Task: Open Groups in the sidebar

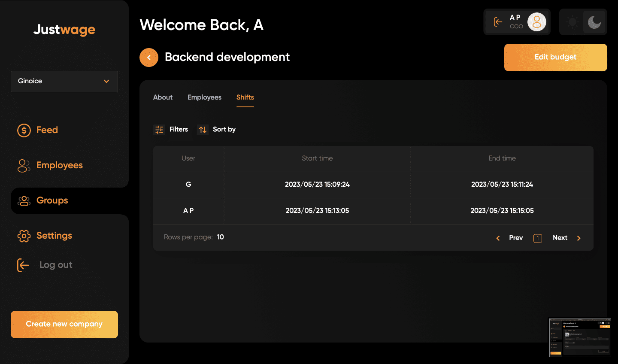Action: tap(52, 200)
